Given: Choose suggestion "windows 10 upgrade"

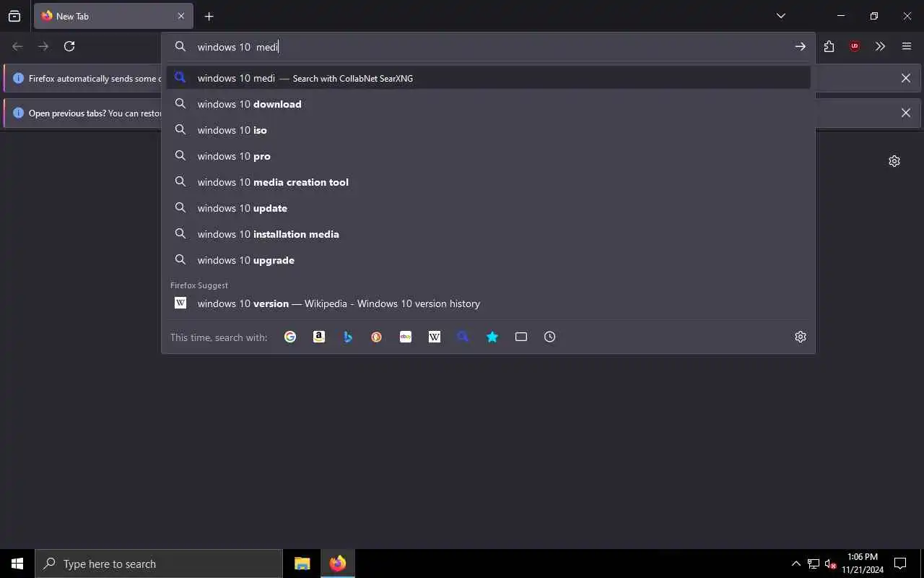Looking at the screenshot, I should [x=488, y=260].
